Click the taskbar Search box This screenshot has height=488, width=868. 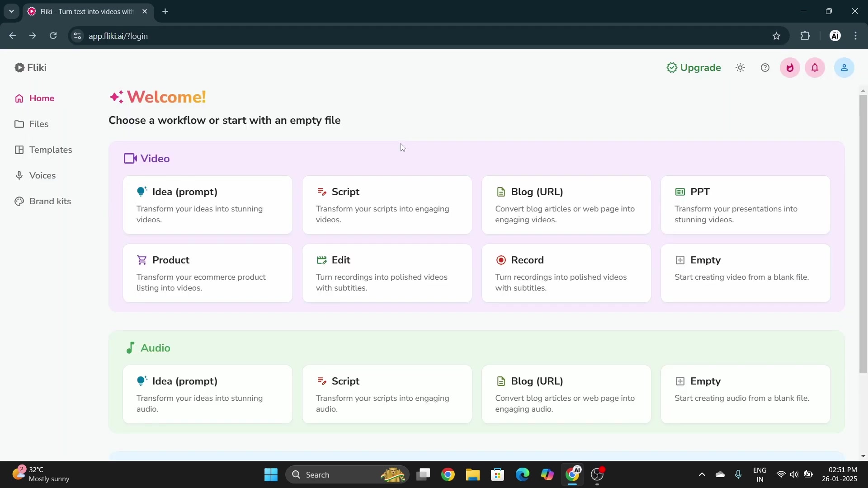point(347,475)
